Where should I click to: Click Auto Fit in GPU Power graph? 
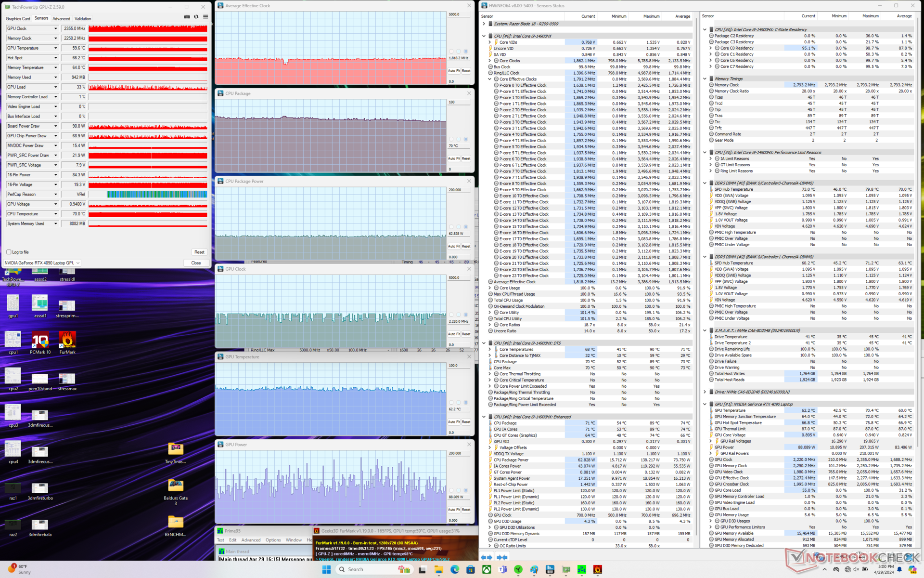pos(454,510)
